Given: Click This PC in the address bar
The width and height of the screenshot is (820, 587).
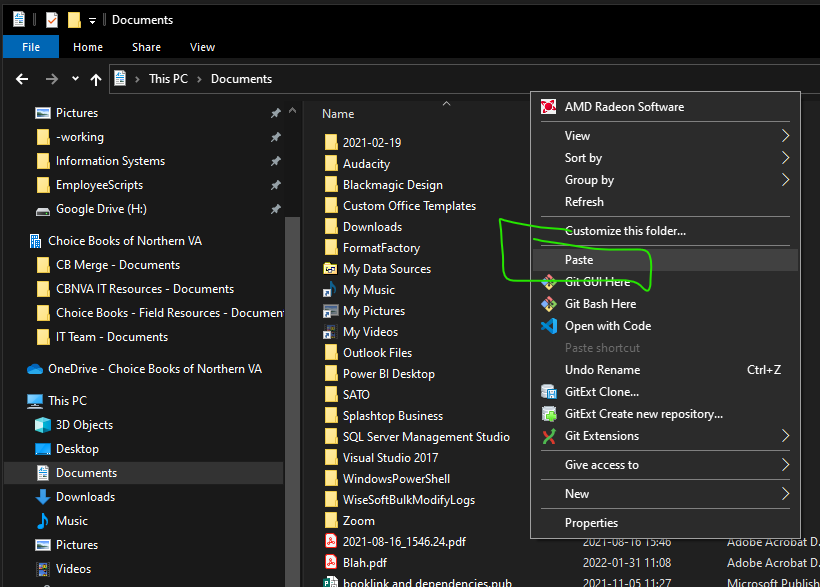Looking at the screenshot, I should (x=168, y=79).
